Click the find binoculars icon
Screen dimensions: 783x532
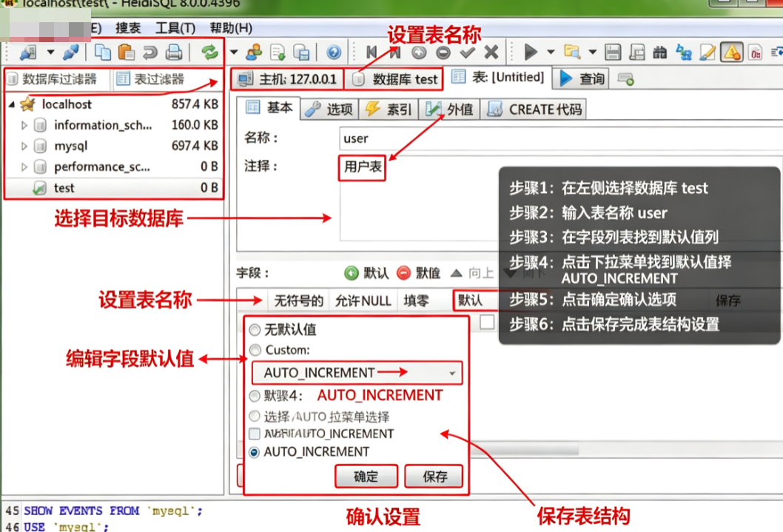click(x=659, y=52)
